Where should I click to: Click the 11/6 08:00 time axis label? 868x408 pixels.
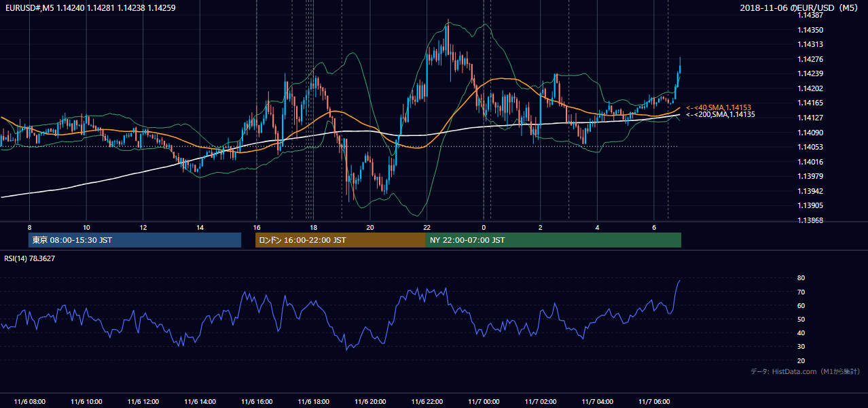point(29,402)
